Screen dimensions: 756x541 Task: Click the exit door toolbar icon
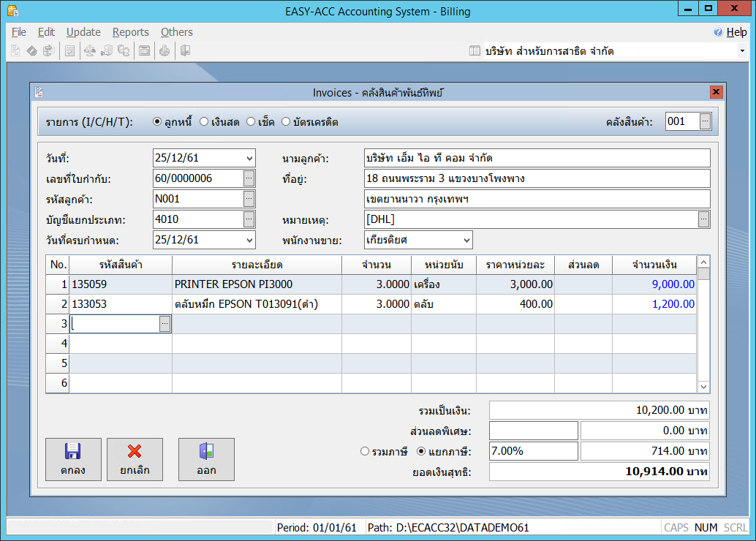pos(185,51)
